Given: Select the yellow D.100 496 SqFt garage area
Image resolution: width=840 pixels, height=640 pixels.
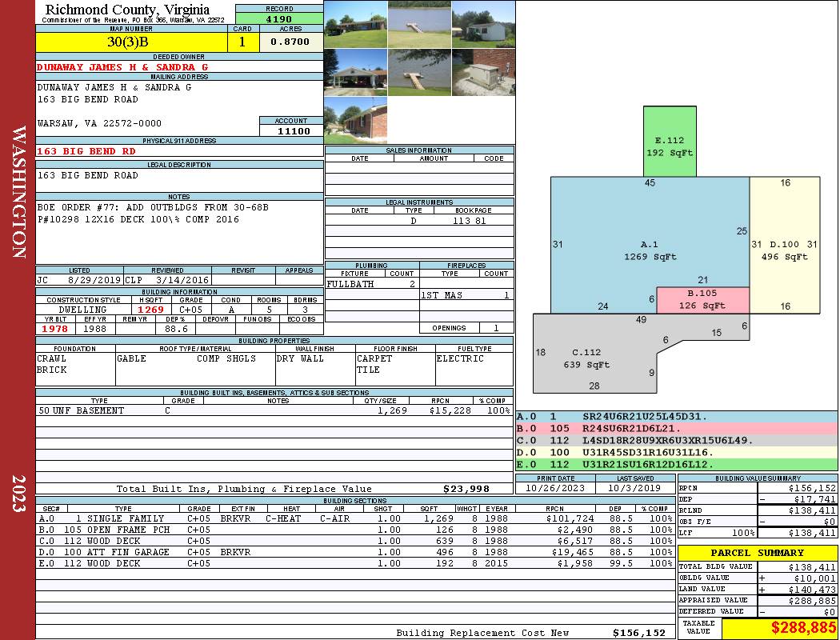Looking at the screenshot, I should (784, 245).
